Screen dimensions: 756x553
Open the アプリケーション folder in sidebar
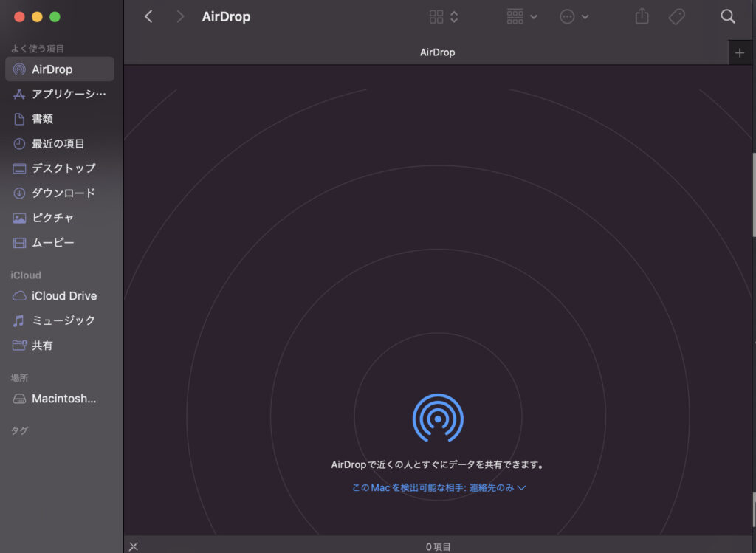click(x=60, y=94)
